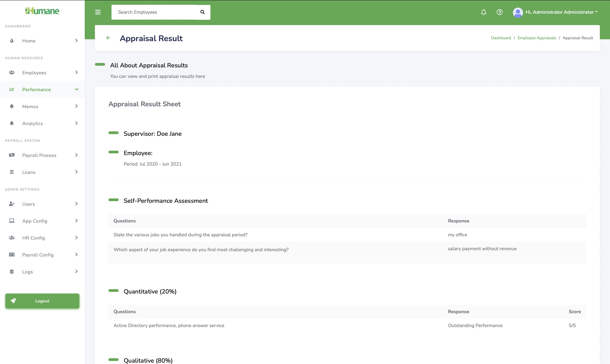Click the iHumane logo
Screen dimensions: 610x364
[x=42, y=11]
